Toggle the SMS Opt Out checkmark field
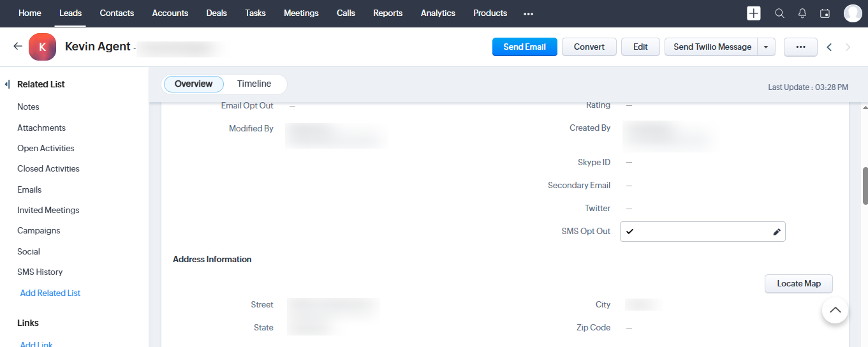Screen dimensions: 868x347 tap(630, 232)
